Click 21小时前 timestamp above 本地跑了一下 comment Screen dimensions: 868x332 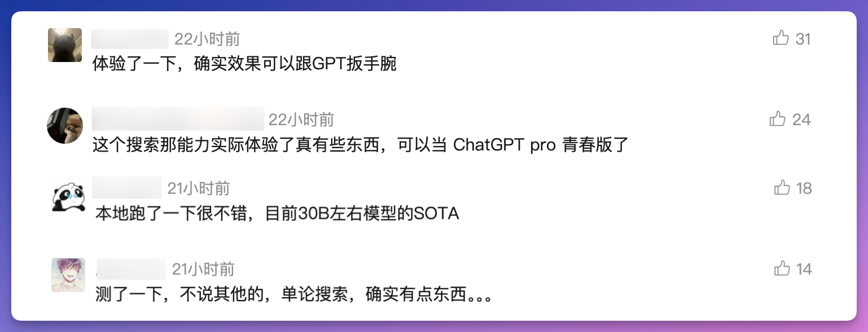click(199, 188)
